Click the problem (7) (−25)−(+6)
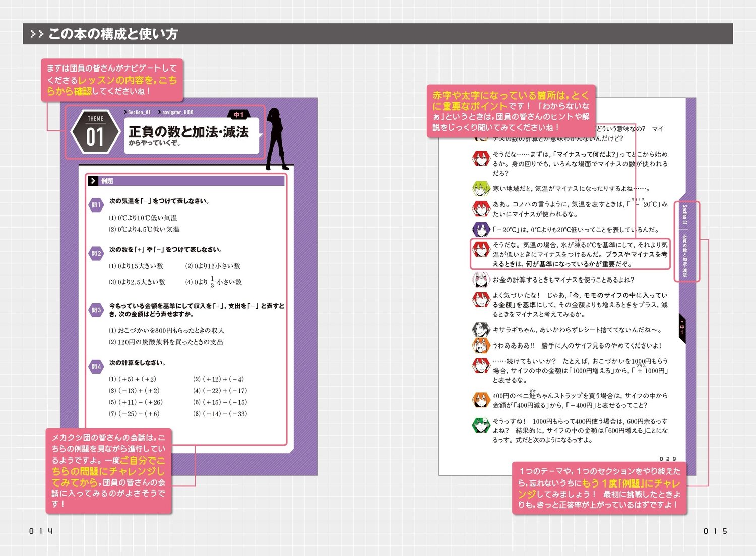756x556 pixels. (134, 414)
